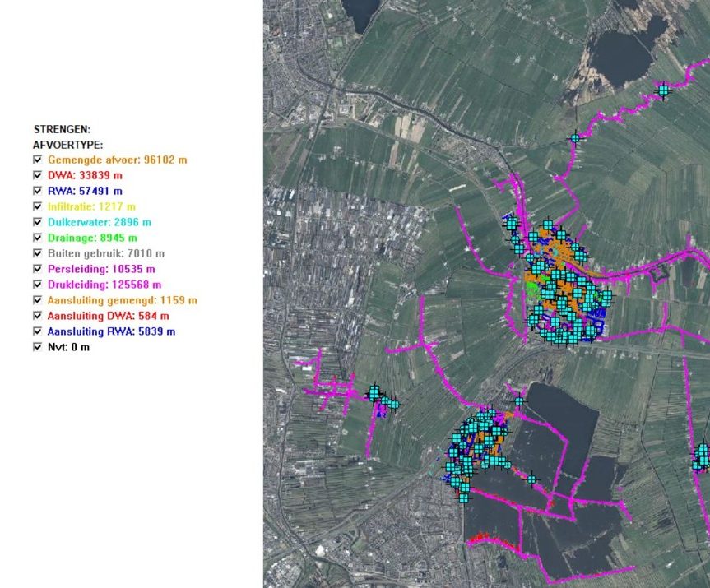Image resolution: width=710 pixels, height=588 pixels.
Task: Hide the Infiltratie layer via checkbox
Action: (37, 206)
